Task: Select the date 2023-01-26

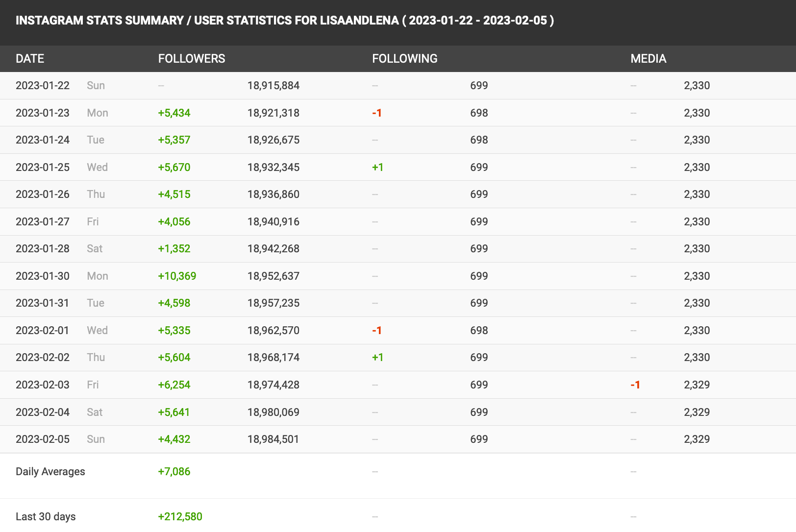Action: coord(43,194)
